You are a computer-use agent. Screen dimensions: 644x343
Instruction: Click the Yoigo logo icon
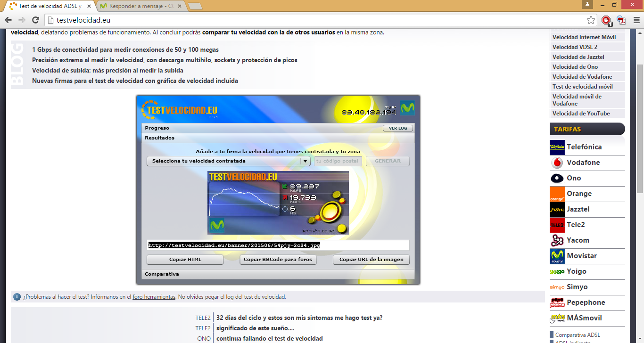tap(557, 272)
